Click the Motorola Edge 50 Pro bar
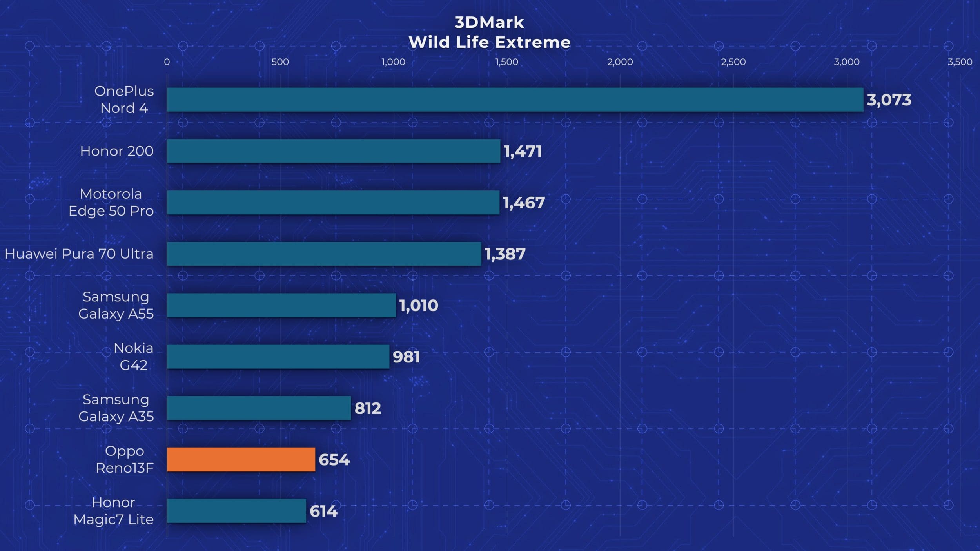980x551 pixels. [x=333, y=202]
